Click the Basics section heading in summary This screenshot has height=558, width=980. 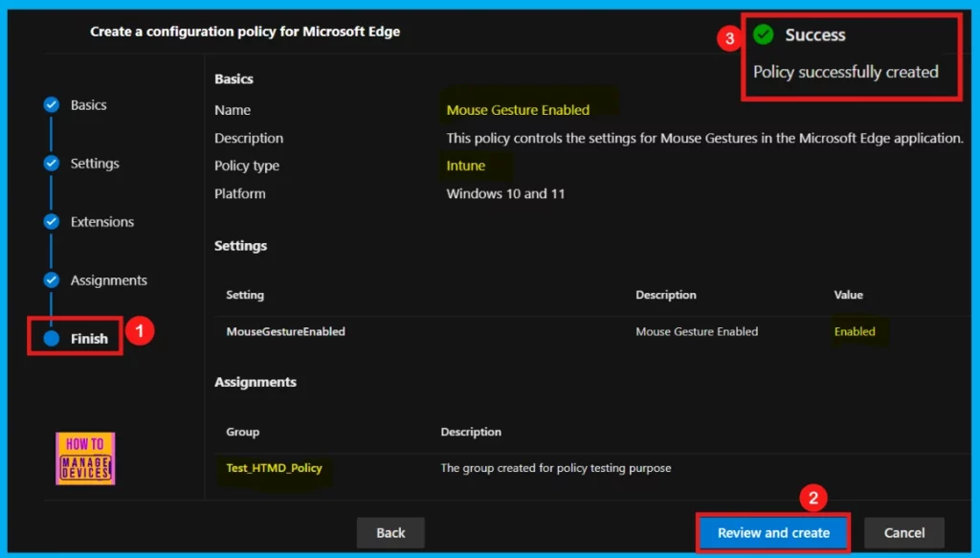pos(234,78)
